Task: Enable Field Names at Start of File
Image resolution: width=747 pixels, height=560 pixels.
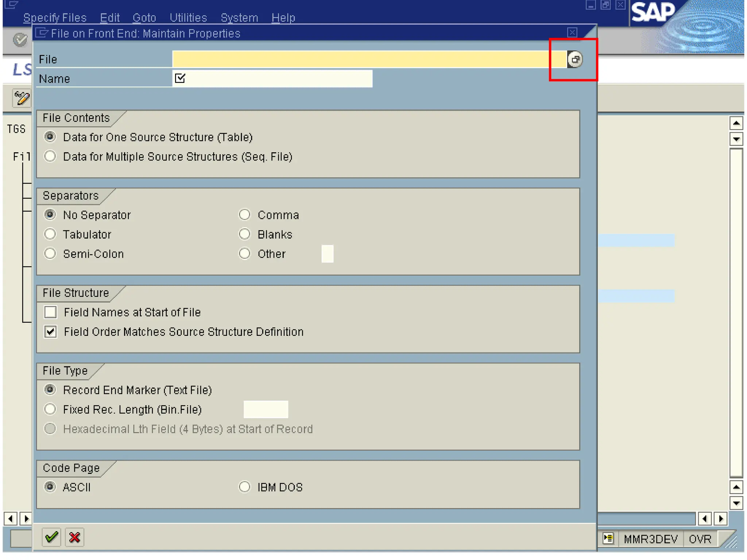Action: tap(50, 312)
